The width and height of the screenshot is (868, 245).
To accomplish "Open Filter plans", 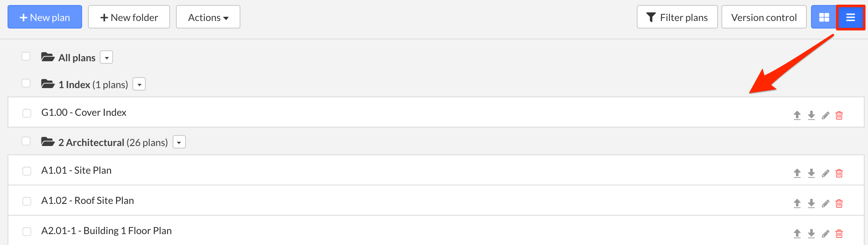I will click(677, 17).
